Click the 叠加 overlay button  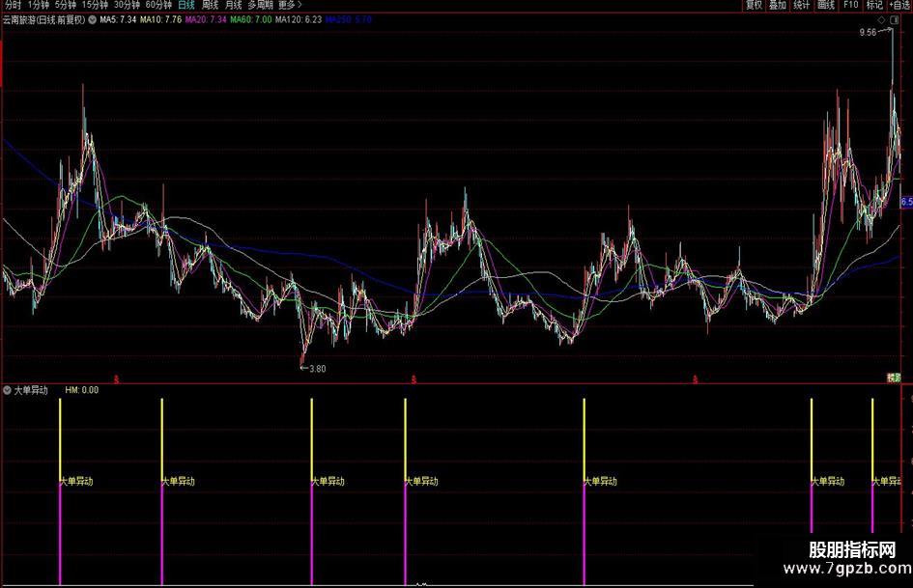pos(778,5)
